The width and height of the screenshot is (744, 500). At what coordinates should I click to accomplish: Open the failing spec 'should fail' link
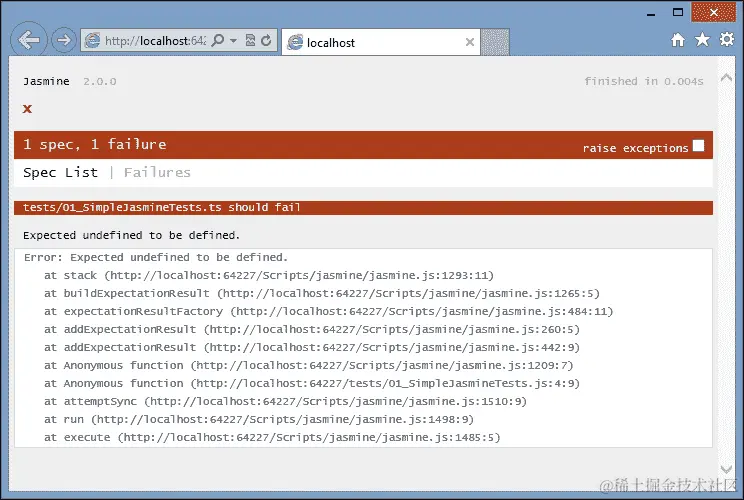coord(161,208)
